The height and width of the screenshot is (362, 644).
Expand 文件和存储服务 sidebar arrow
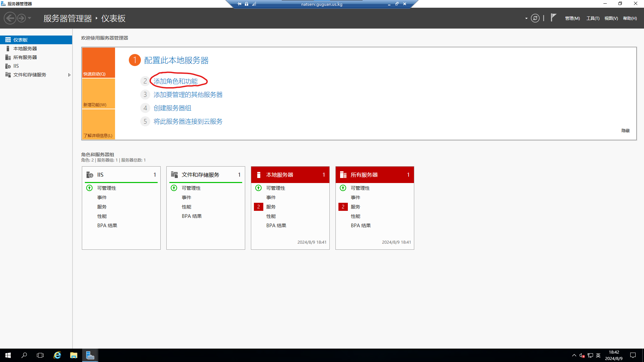69,75
